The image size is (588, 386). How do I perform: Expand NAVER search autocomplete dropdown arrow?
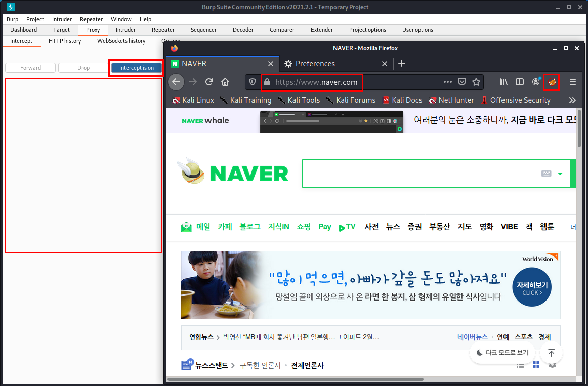[x=560, y=174]
